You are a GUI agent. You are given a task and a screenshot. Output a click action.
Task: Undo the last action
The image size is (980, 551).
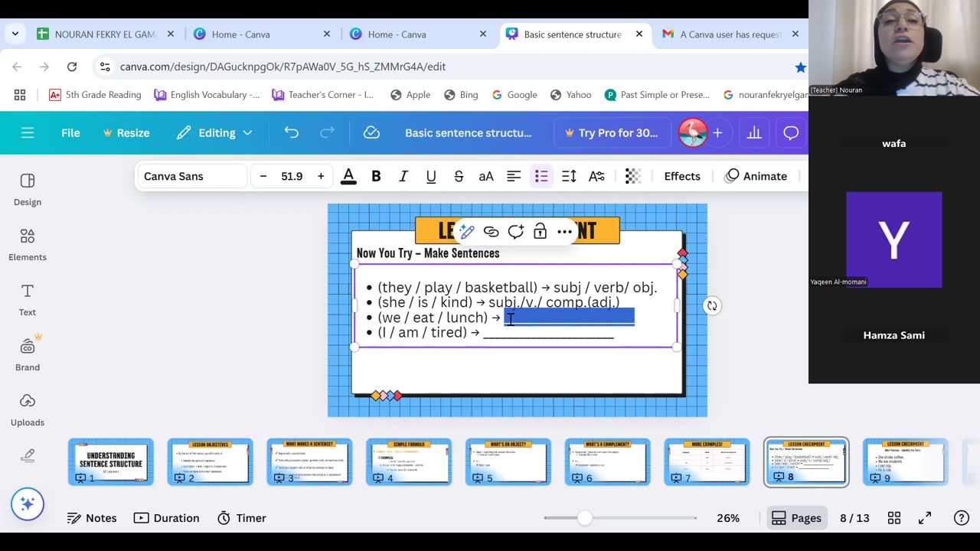tap(292, 132)
